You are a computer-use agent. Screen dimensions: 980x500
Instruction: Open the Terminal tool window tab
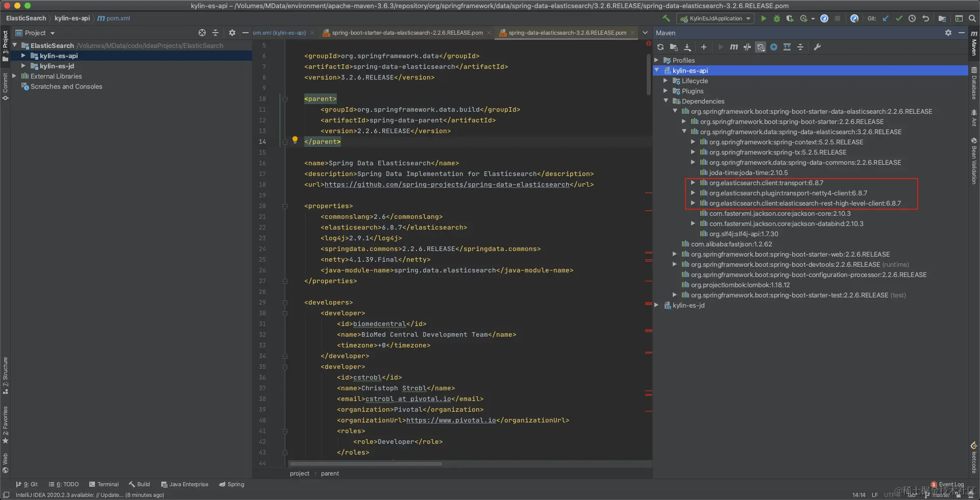[x=104, y=484]
